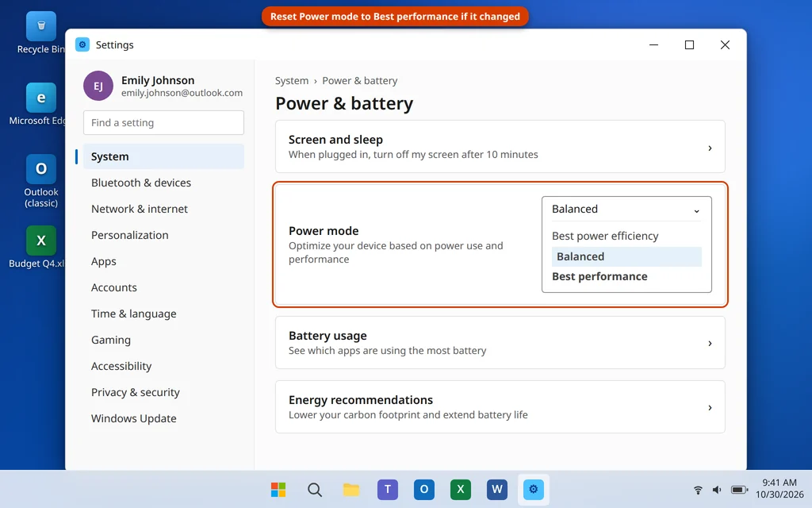
Task: Open Time & language settings
Action: (163, 314)
